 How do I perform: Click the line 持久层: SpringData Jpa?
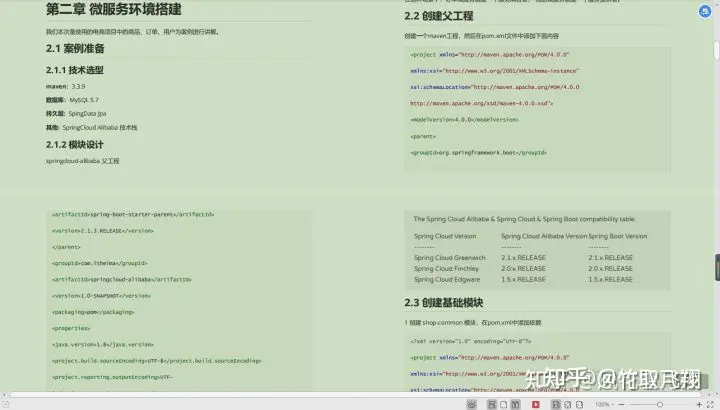pyautogui.click(x=76, y=113)
